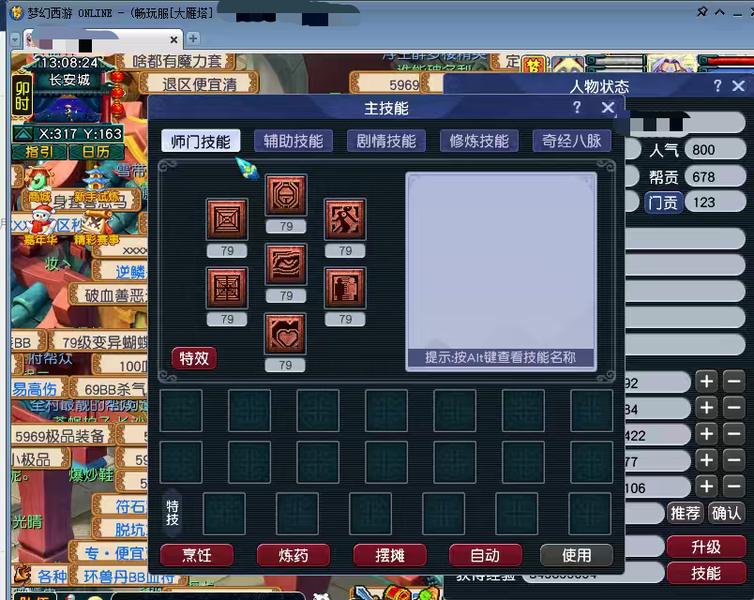
Task: Click the 使用 button
Action: (x=577, y=555)
